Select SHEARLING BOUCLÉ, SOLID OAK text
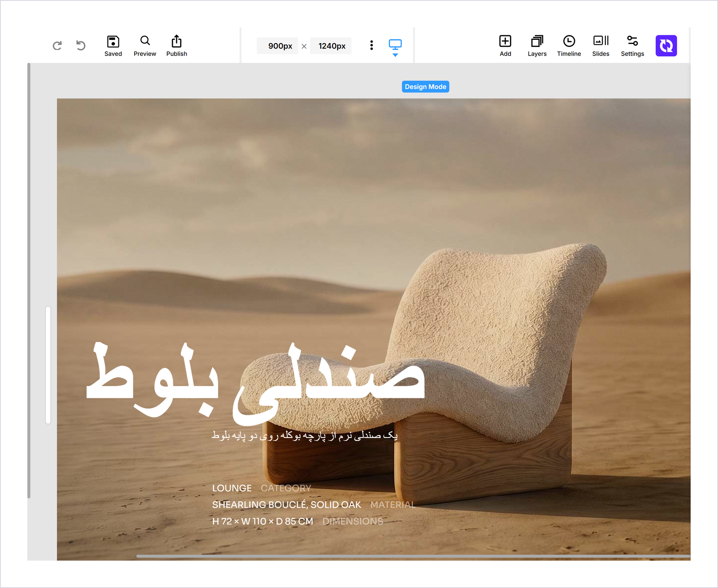The width and height of the screenshot is (718, 588). (x=286, y=505)
